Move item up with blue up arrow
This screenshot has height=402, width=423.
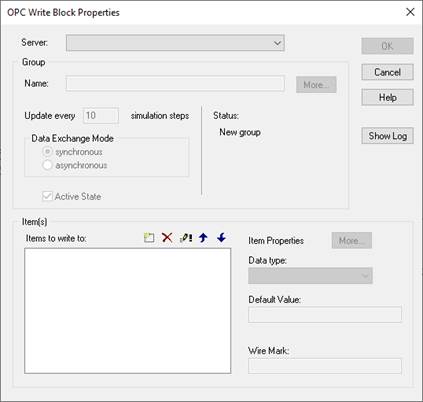(x=203, y=238)
